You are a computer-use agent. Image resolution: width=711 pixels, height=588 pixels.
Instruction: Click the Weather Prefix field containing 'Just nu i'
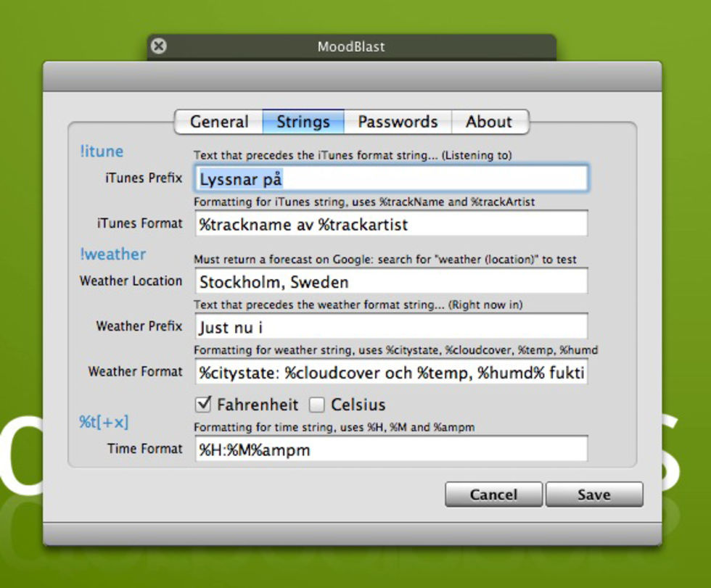[x=391, y=327]
